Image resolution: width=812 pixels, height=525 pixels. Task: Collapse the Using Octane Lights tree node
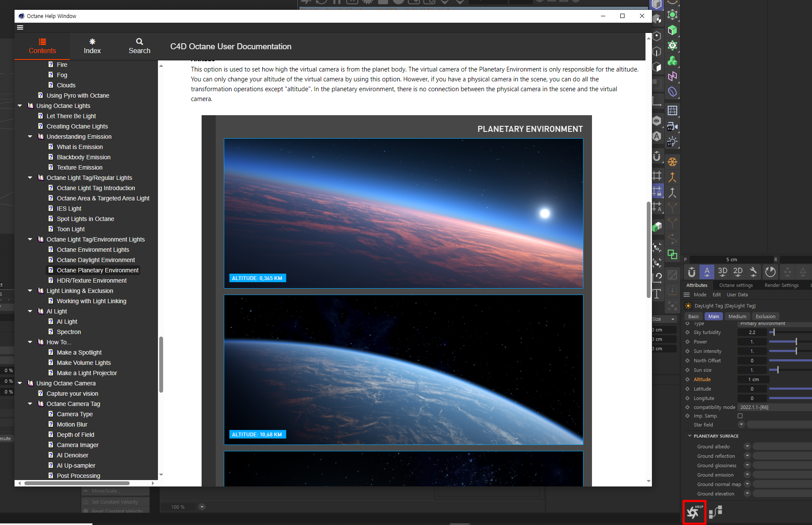click(20, 106)
